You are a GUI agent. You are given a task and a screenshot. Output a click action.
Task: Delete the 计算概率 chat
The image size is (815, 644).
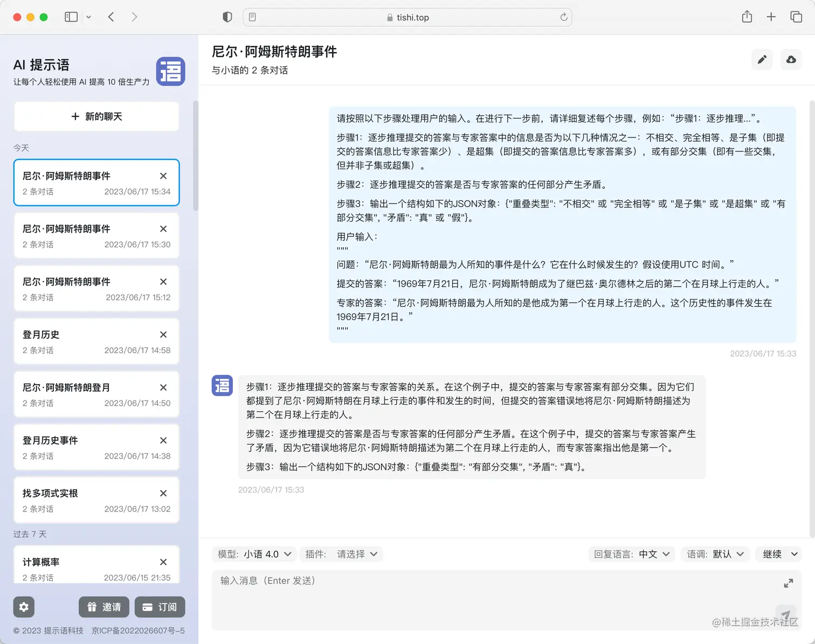(x=163, y=562)
